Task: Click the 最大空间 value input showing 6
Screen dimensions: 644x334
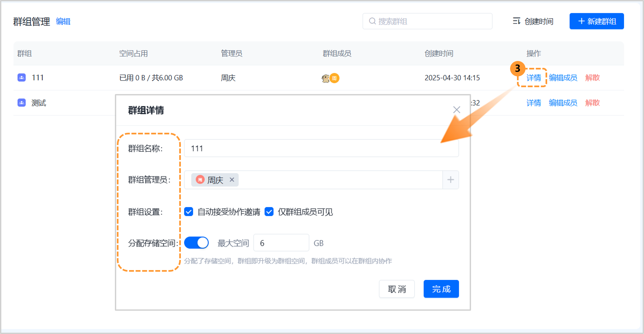Action: [x=281, y=243]
